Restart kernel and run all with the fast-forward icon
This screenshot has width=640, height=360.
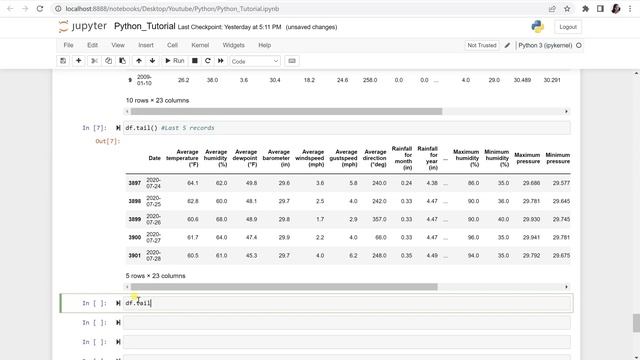pyautogui.click(x=221, y=61)
